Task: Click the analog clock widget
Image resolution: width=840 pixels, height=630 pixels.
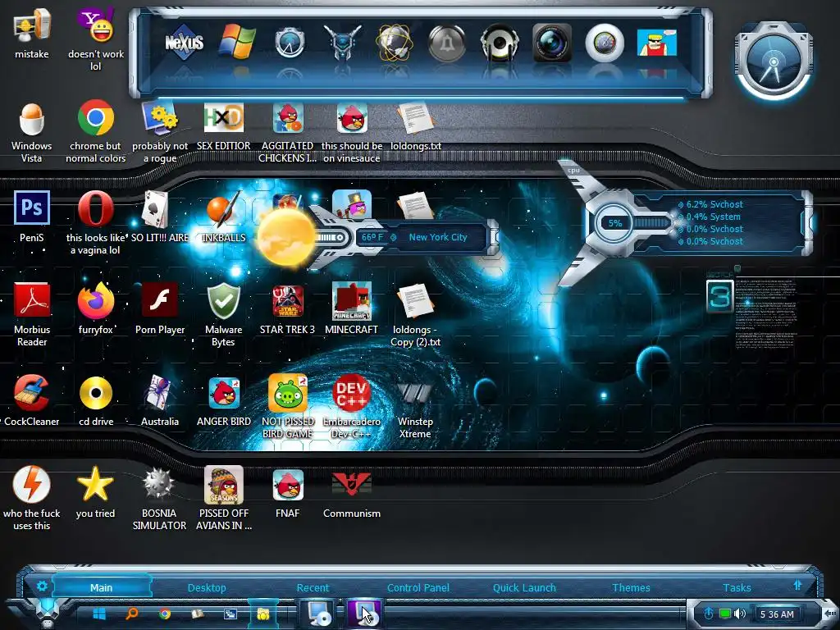Action: click(774, 62)
